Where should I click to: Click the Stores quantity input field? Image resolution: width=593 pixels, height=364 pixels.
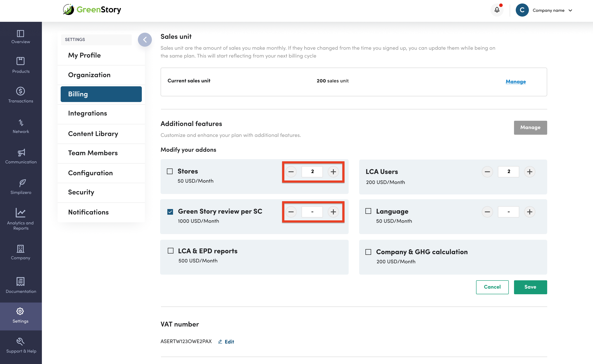(x=312, y=172)
